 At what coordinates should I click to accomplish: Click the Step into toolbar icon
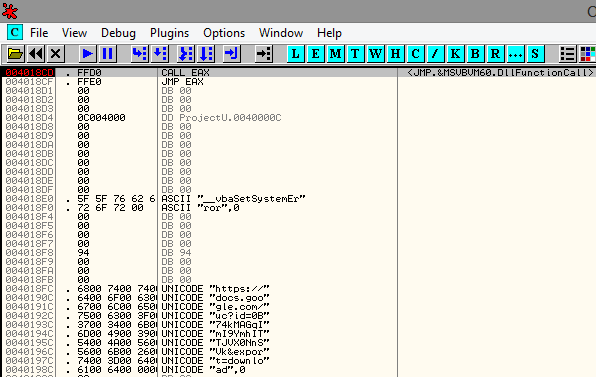click(139, 54)
